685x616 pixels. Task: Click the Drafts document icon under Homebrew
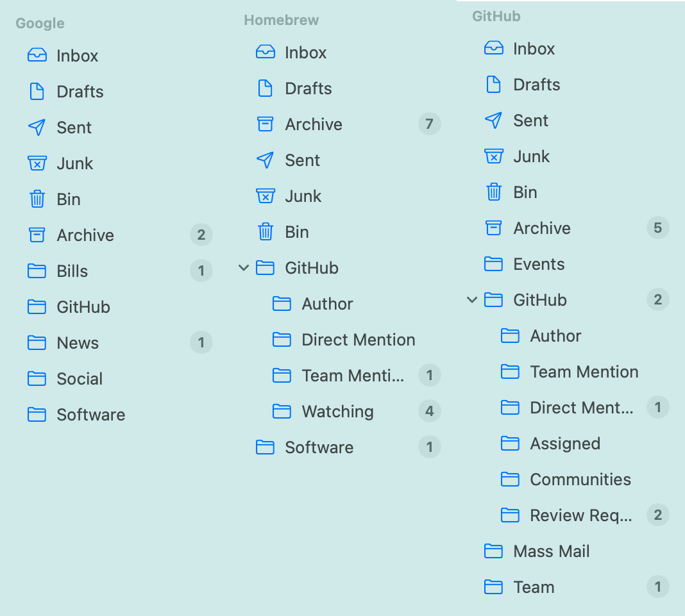[x=265, y=88]
